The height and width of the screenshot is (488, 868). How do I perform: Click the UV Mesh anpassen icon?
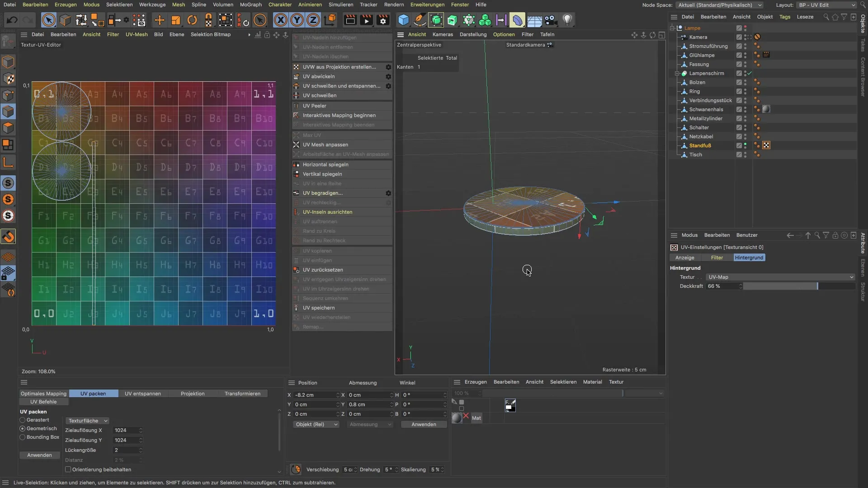click(x=296, y=145)
